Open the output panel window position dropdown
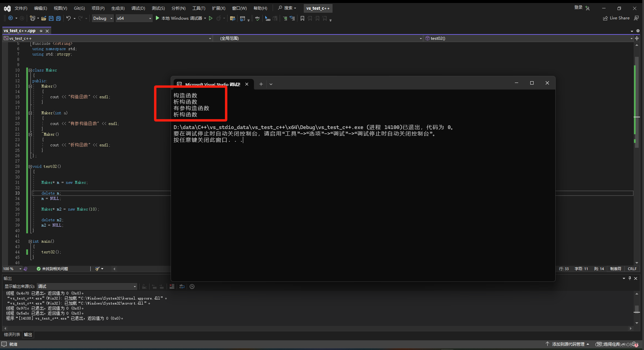The image size is (644, 350). (x=624, y=278)
